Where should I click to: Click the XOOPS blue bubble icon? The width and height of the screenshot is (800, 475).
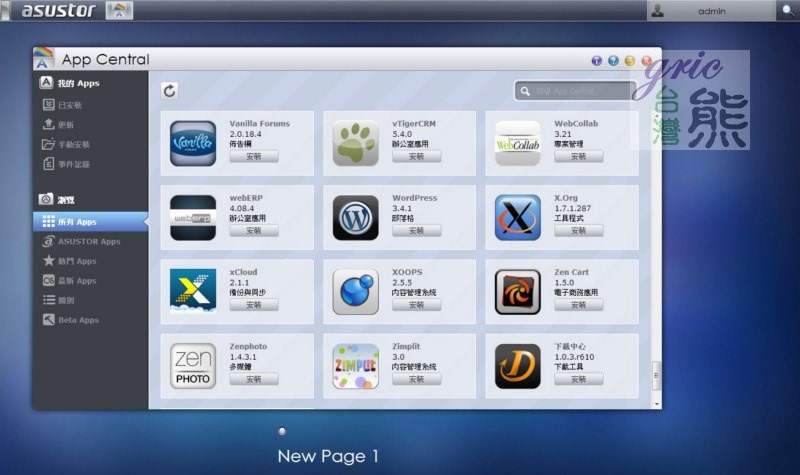click(x=356, y=291)
